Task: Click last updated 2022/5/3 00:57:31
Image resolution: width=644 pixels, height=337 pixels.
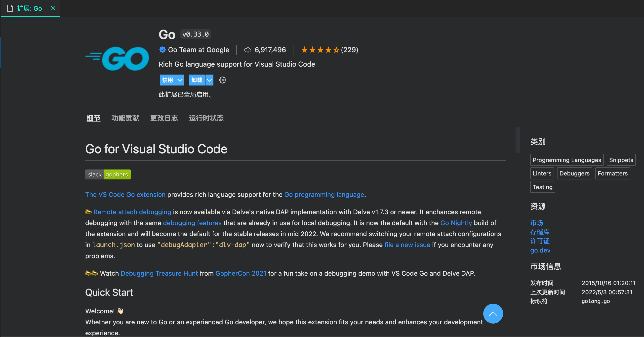Action: click(x=607, y=292)
